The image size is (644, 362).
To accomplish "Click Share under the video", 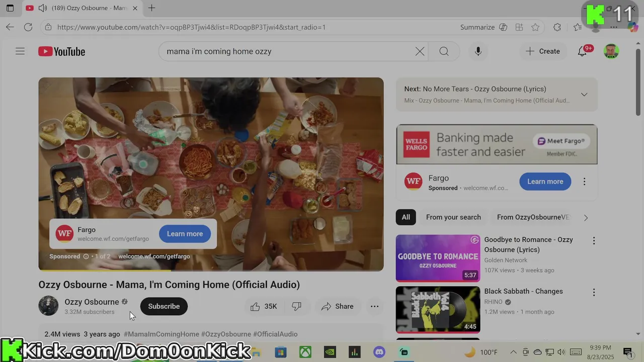I will (338, 306).
